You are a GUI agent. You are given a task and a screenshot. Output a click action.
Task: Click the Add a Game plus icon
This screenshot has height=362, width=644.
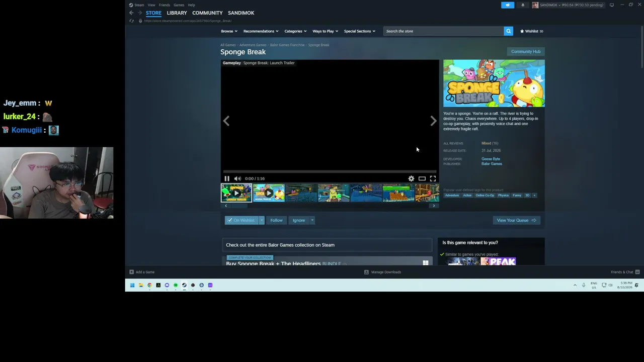coord(132,272)
